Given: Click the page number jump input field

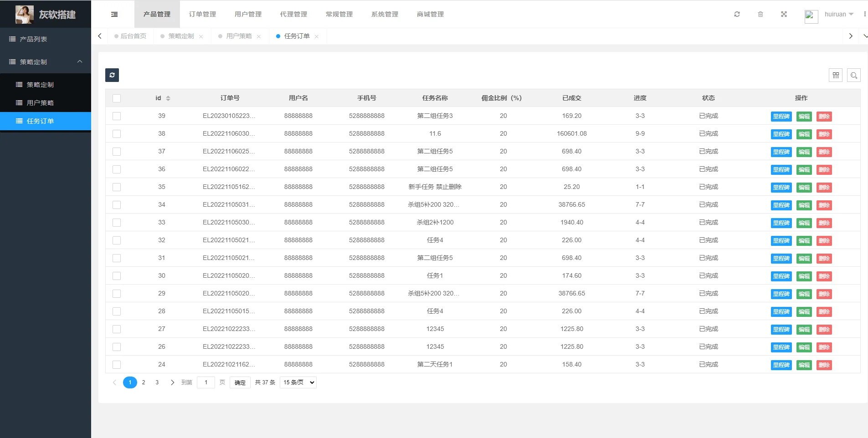Looking at the screenshot, I should (x=206, y=382).
